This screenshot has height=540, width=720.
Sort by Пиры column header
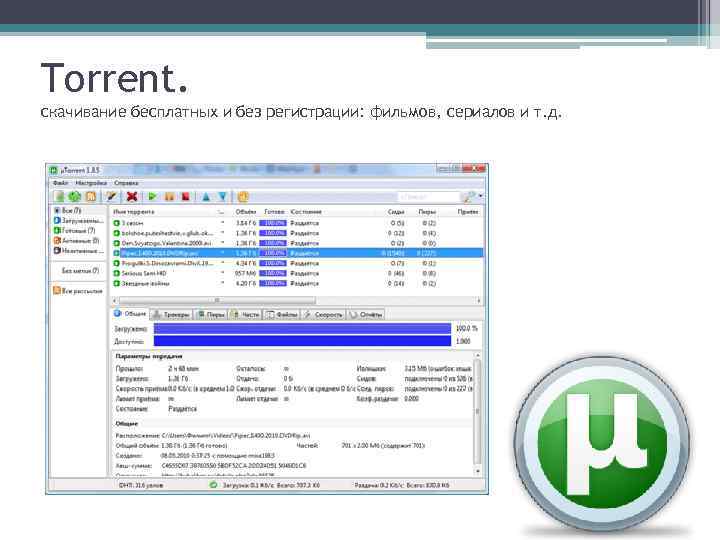click(427, 212)
